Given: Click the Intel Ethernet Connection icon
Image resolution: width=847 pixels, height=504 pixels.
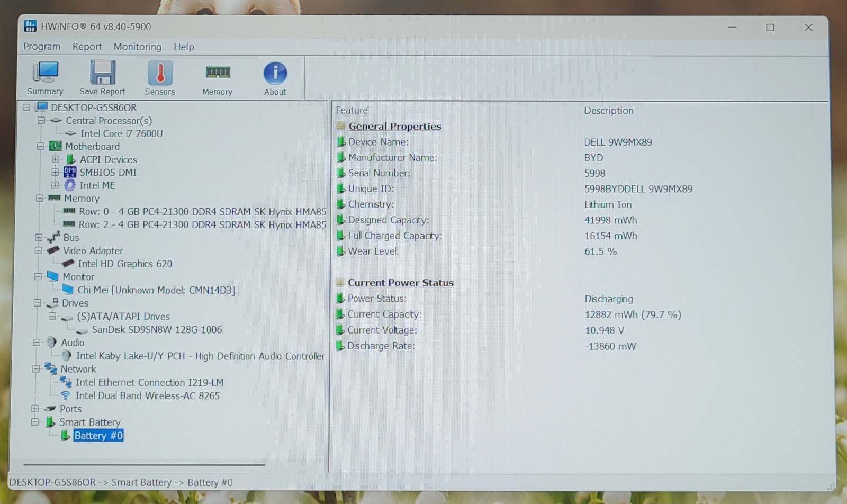Looking at the screenshot, I should (x=66, y=382).
